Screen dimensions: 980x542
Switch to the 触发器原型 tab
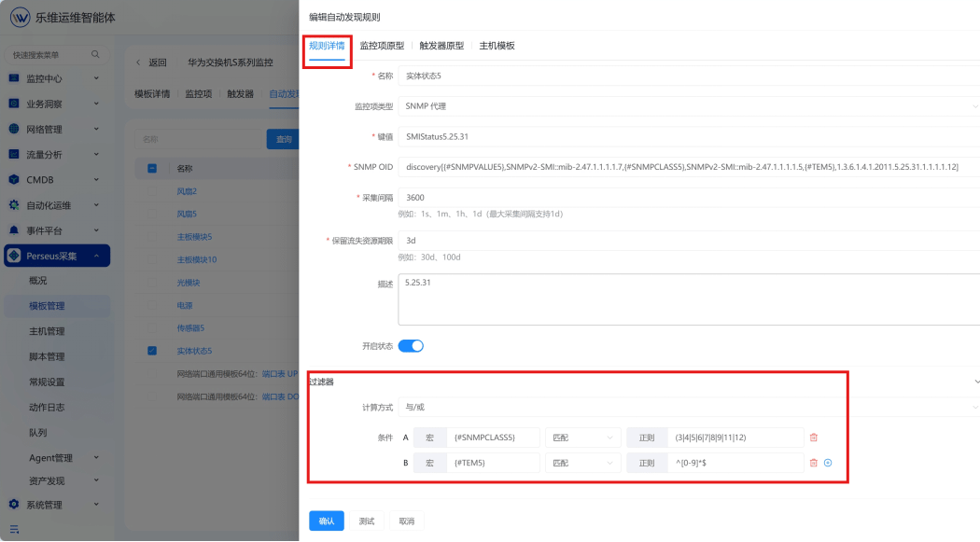coord(441,46)
